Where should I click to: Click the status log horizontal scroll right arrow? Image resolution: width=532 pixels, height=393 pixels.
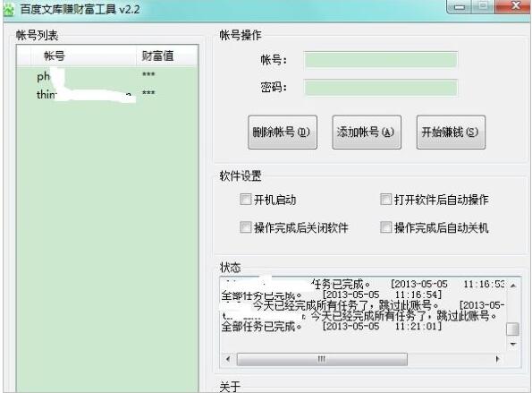point(497,359)
